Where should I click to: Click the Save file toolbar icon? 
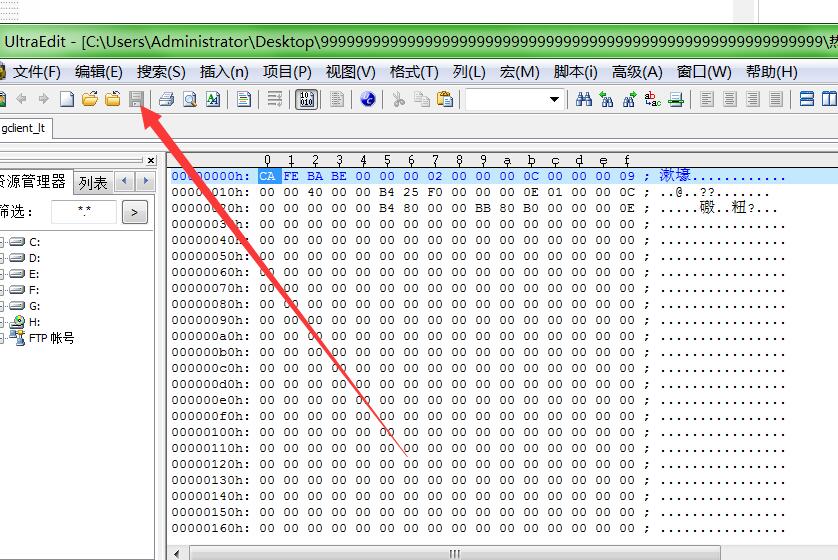136,99
